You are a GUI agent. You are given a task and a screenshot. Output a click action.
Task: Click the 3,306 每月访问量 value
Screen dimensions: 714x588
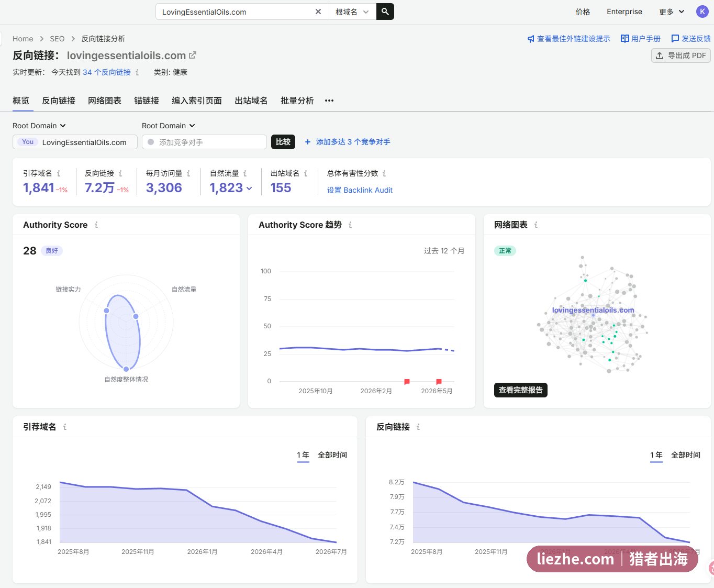[x=164, y=188]
